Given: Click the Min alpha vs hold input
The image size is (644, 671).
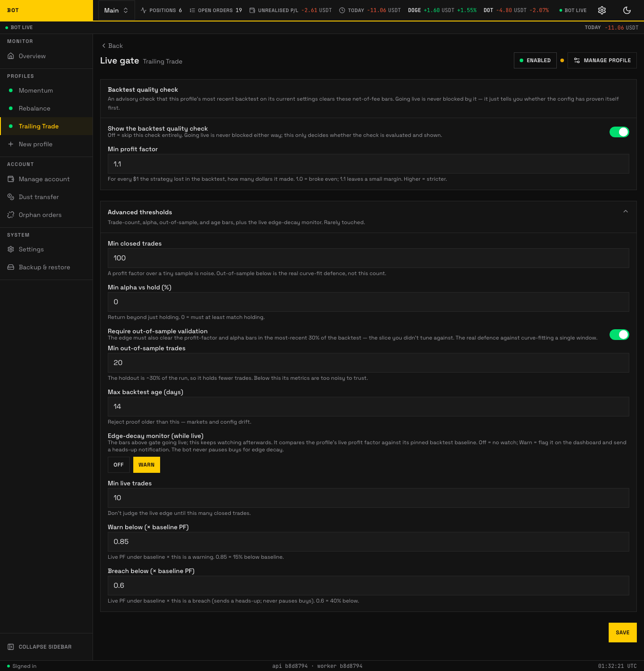Looking at the screenshot, I should click(x=369, y=302).
